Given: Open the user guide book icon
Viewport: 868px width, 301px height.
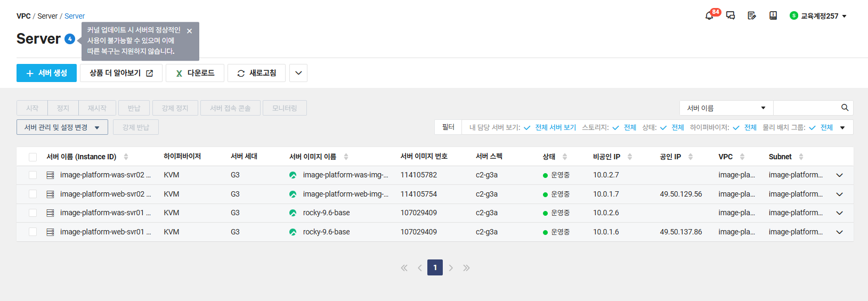Looking at the screenshot, I should [773, 16].
